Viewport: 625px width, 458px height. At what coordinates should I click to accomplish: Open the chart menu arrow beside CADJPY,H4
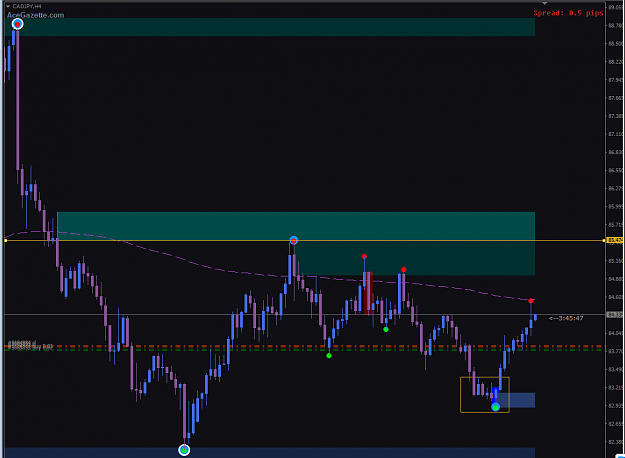8,6
